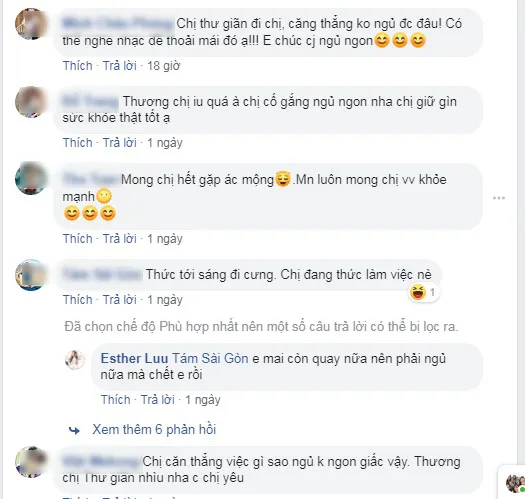Screen dimensions: 525x499
Task: Like the 'Thức tới sáng đi cưng' comment
Action: click(x=78, y=299)
